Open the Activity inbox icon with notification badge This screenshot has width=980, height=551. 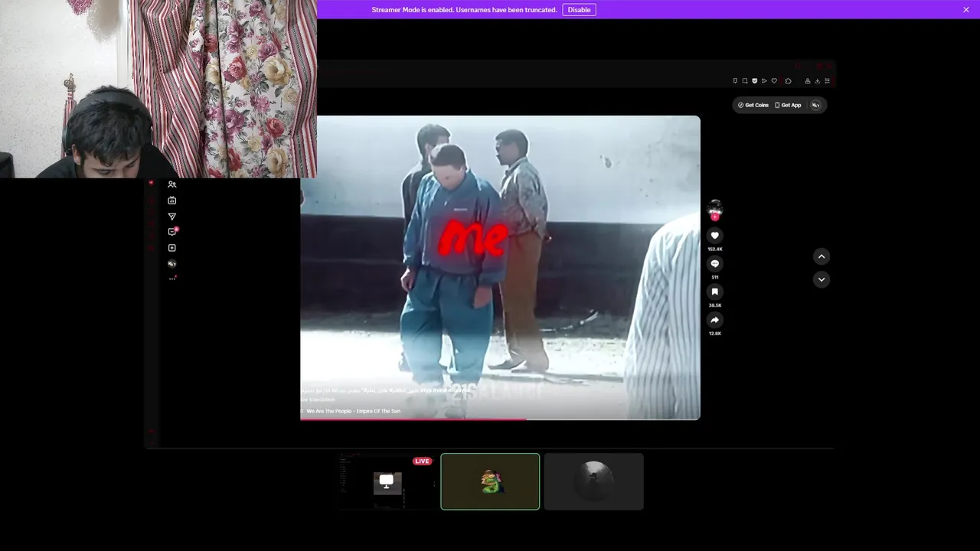(x=172, y=232)
